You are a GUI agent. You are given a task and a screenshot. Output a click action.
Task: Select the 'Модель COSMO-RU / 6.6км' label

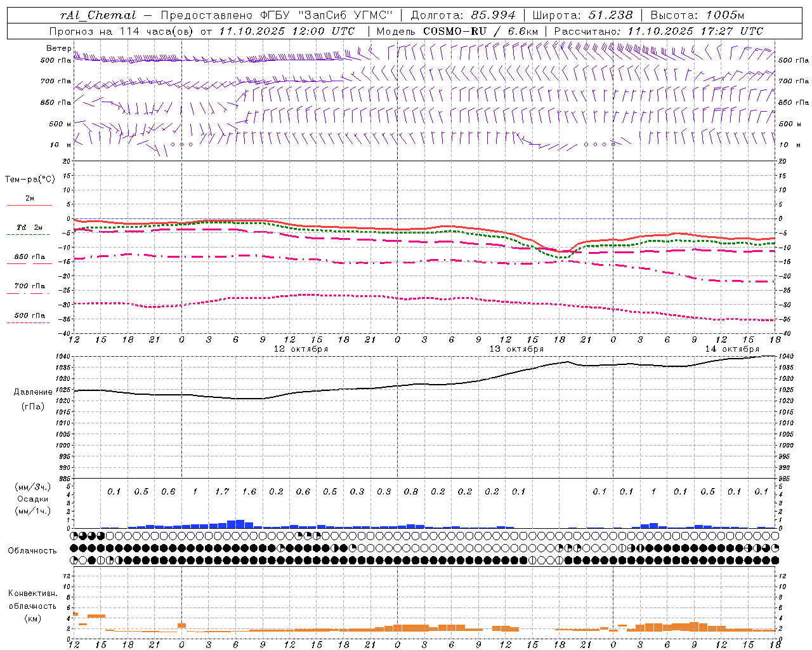coord(457,31)
